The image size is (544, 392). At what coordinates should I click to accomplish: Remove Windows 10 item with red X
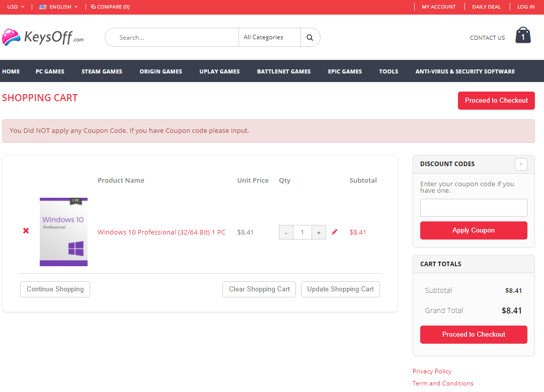click(26, 230)
